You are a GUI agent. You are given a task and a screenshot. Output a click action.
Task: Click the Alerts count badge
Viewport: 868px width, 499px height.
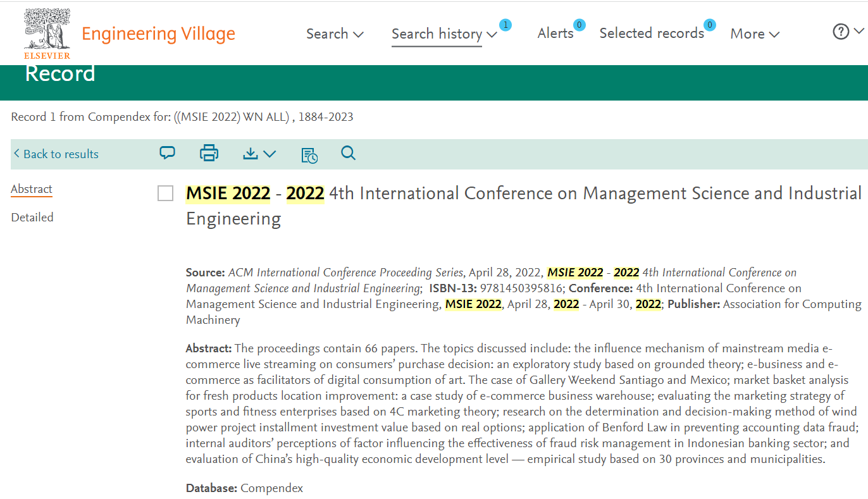[579, 25]
